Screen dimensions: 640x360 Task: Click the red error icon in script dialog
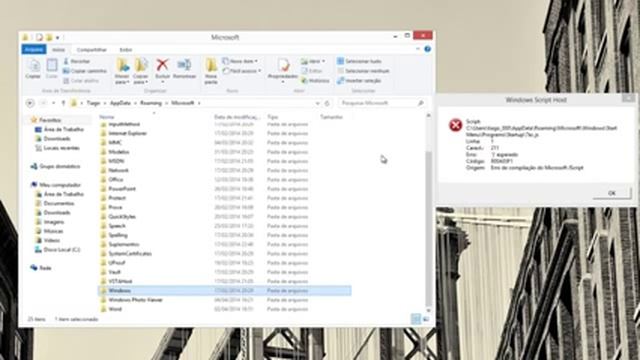[455, 125]
